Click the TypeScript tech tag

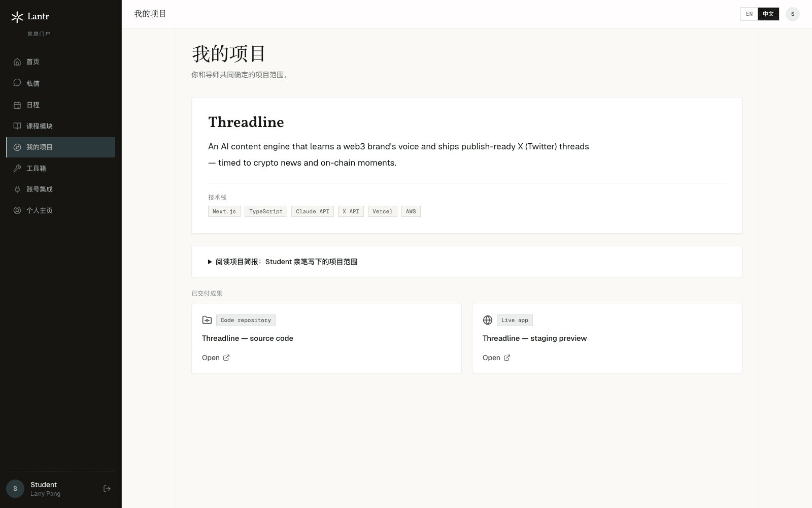266,211
